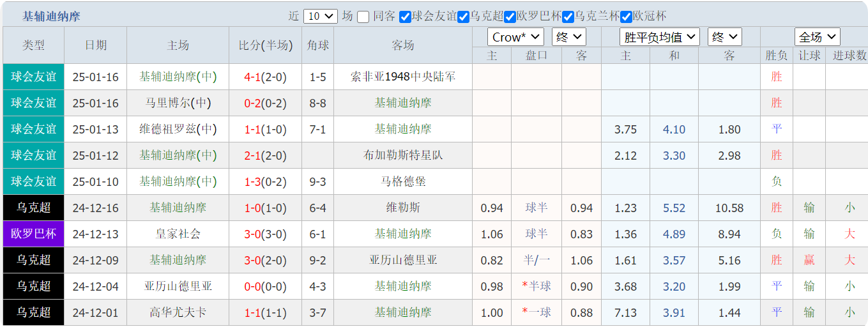Open the 布加勒斯特星队 team link

tap(403, 155)
